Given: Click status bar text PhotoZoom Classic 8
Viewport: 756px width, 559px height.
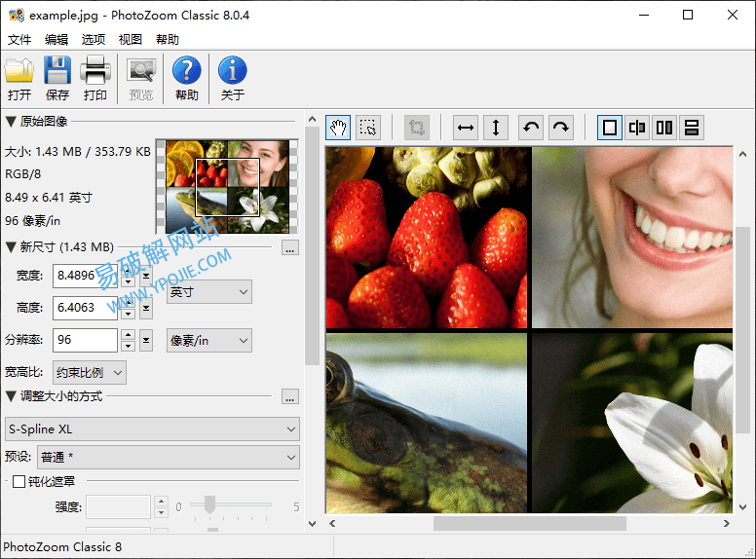Looking at the screenshot, I should 62,547.
